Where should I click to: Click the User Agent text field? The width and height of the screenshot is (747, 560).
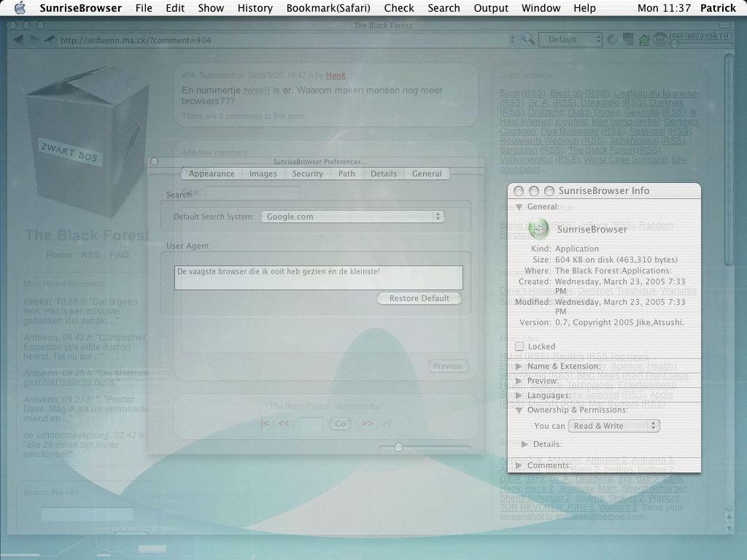(x=319, y=278)
